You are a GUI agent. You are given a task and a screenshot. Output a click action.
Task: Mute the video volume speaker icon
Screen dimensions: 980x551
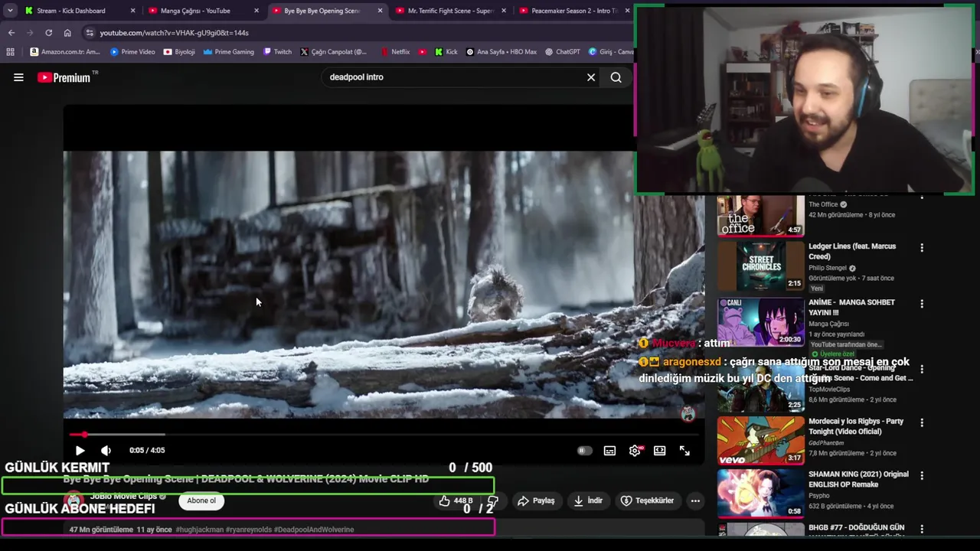point(106,451)
